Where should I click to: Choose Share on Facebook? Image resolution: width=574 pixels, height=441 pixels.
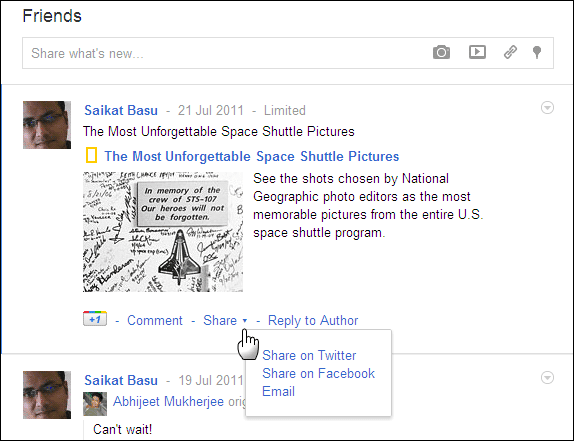click(318, 373)
